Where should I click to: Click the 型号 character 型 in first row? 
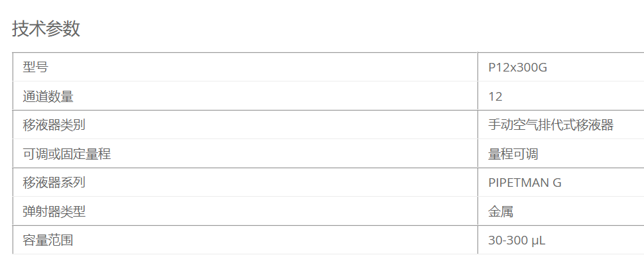click(29, 68)
